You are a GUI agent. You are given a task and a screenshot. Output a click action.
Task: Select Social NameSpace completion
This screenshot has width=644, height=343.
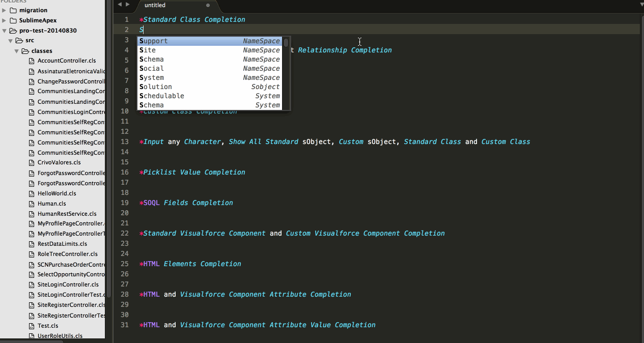point(210,68)
